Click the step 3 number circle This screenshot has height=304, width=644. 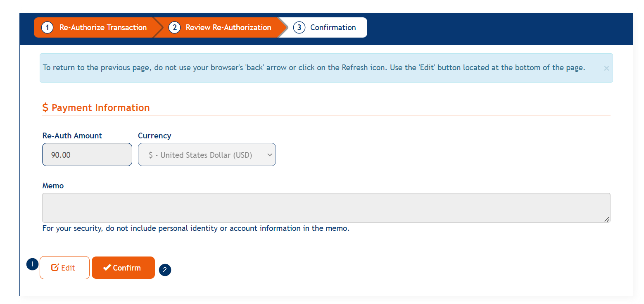point(299,28)
